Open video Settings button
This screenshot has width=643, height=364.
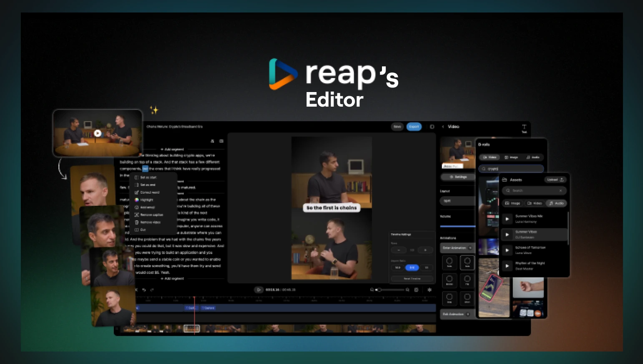[x=458, y=177]
